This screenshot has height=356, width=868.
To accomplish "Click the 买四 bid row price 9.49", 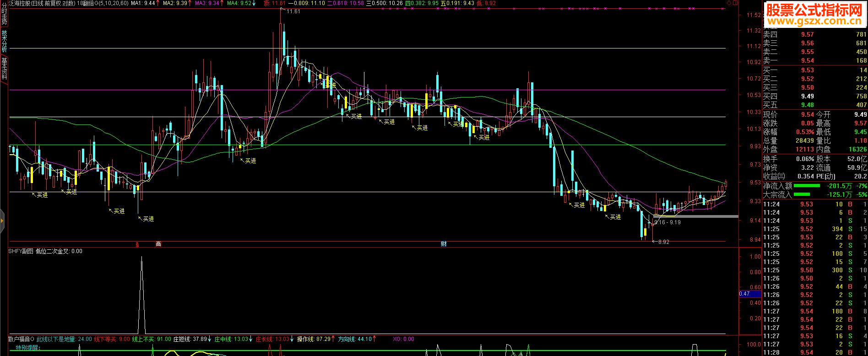I will (x=807, y=96).
